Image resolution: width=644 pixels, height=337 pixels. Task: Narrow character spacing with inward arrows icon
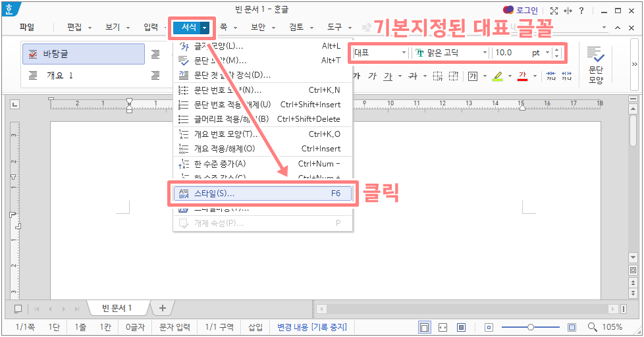(x=551, y=76)
